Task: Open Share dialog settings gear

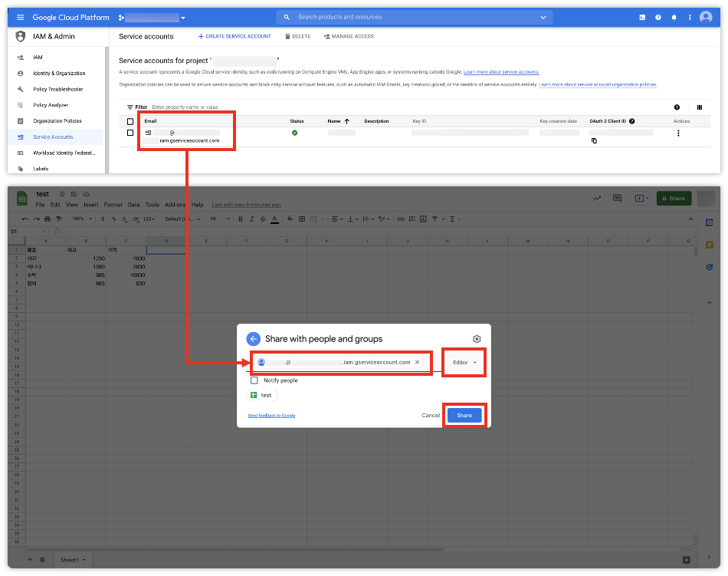Action: click(477, 339)
